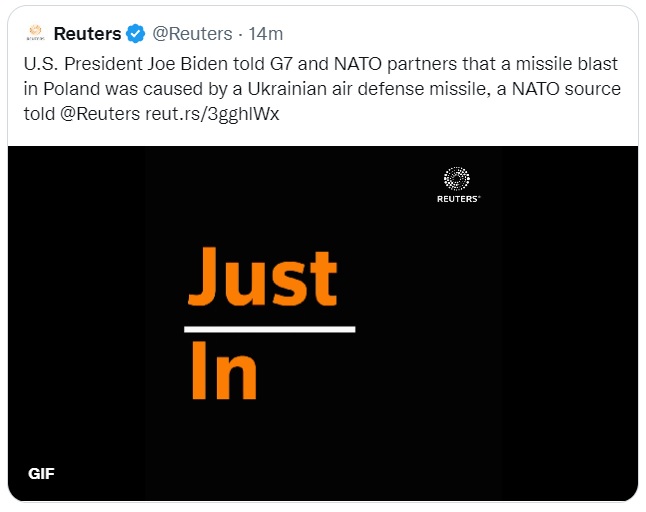Open the 14m timestamp link

265,34
